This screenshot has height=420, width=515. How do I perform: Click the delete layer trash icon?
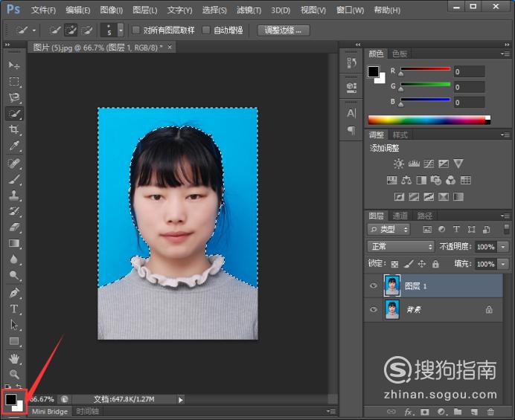point(490,412)
